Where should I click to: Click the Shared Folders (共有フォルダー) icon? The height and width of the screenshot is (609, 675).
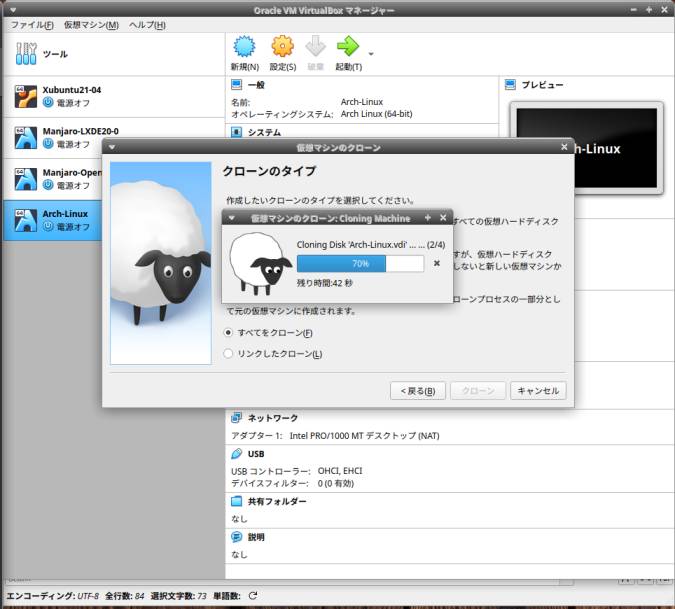[x=237, y=501]
